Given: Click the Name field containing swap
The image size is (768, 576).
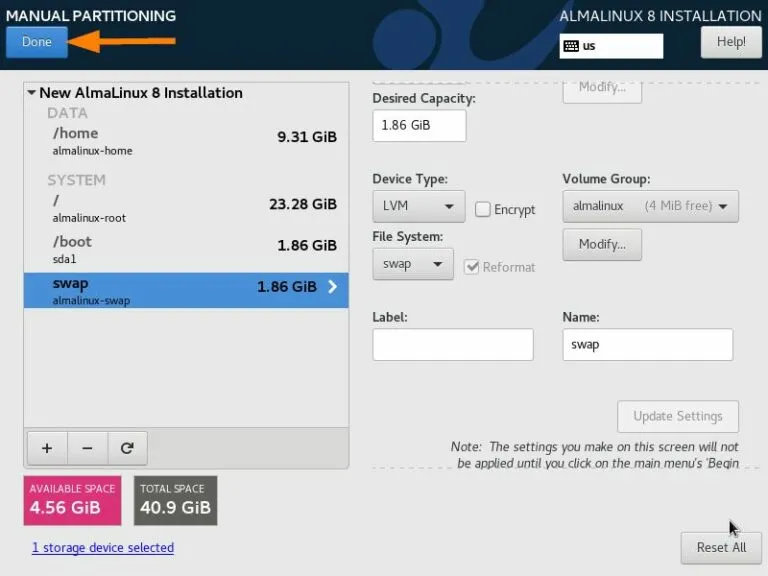Looking at the screenshot, I should pyautogui.click(x=648, y=345).
